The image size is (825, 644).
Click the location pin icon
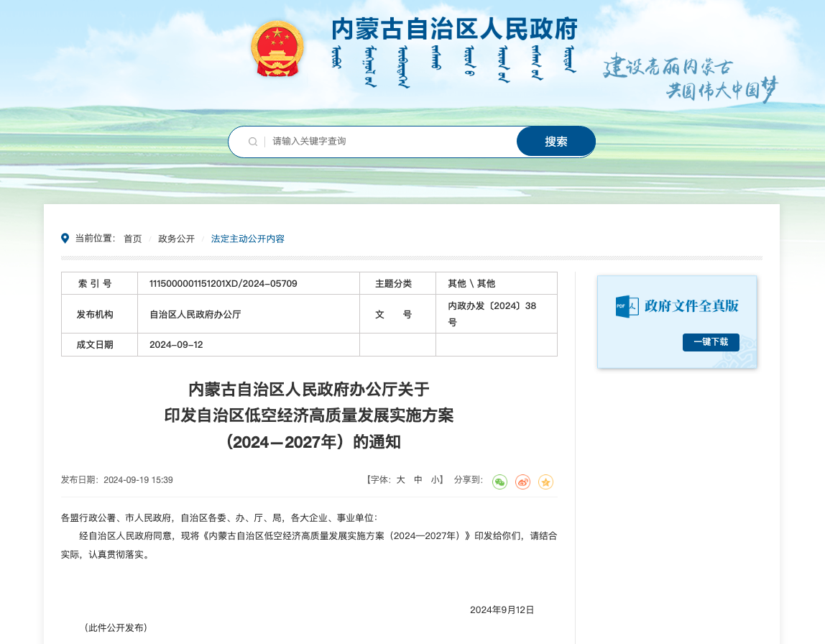click(65, 239)
